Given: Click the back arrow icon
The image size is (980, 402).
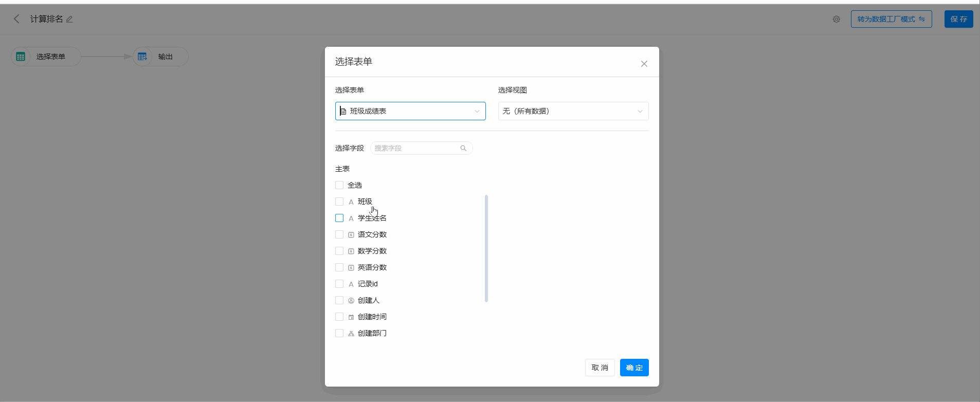Looking at the screenshot, I should pos(16,19).
